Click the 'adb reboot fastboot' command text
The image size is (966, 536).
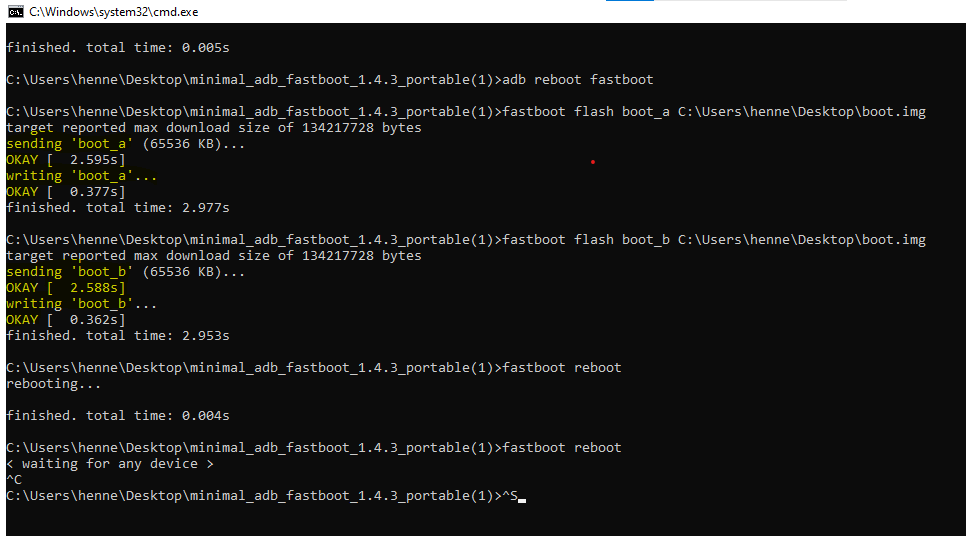point(578,79)
